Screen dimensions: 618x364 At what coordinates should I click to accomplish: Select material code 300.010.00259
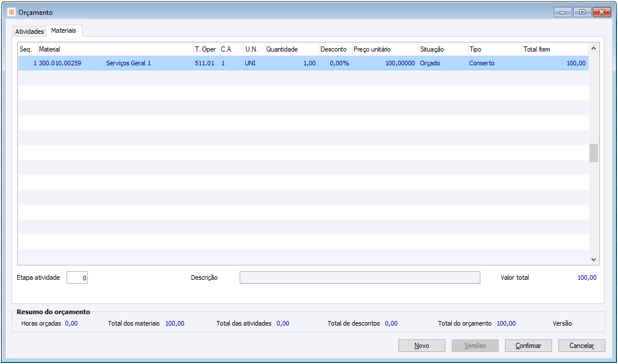pos(60,63)
